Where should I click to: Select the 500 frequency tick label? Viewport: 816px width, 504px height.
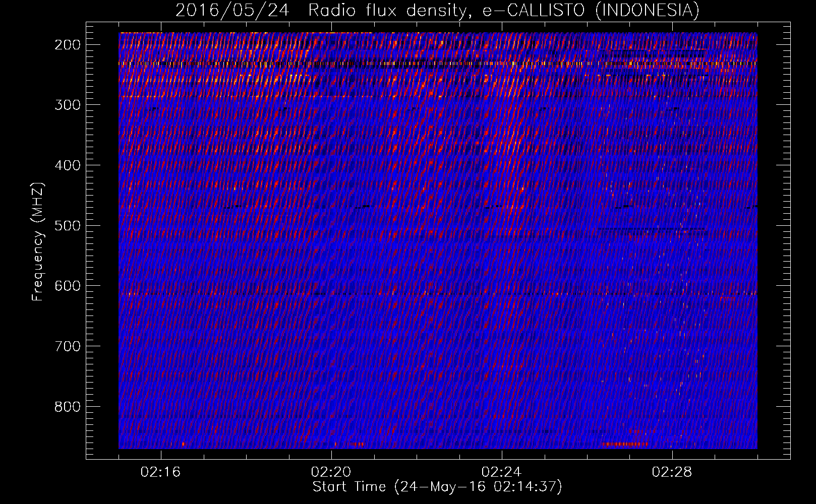[68, 226]
